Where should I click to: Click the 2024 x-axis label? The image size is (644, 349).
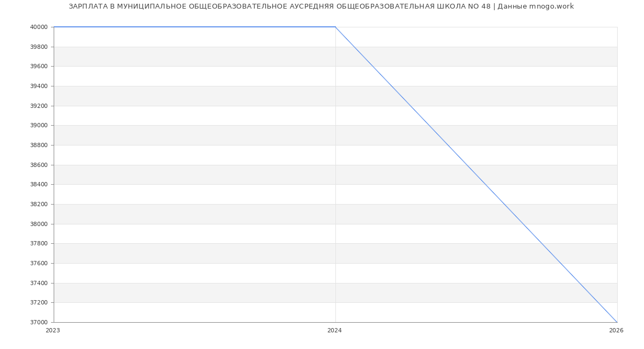[334, 331]
